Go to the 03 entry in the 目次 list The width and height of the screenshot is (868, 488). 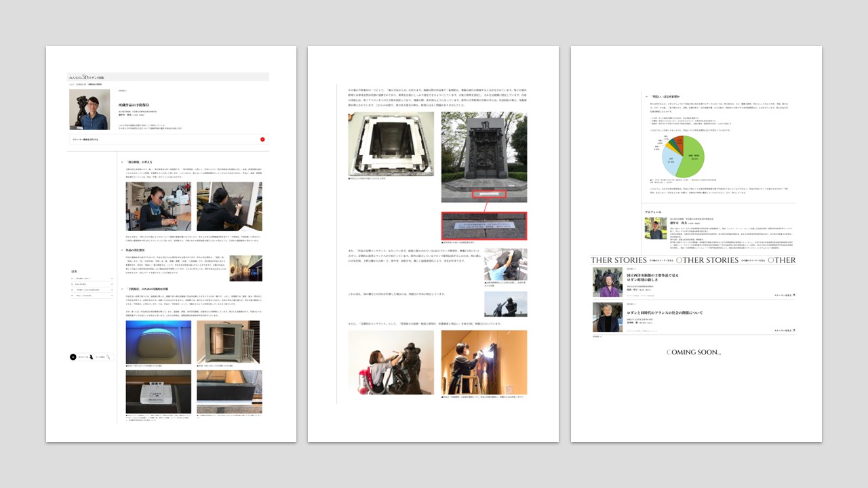click(92, 290)
